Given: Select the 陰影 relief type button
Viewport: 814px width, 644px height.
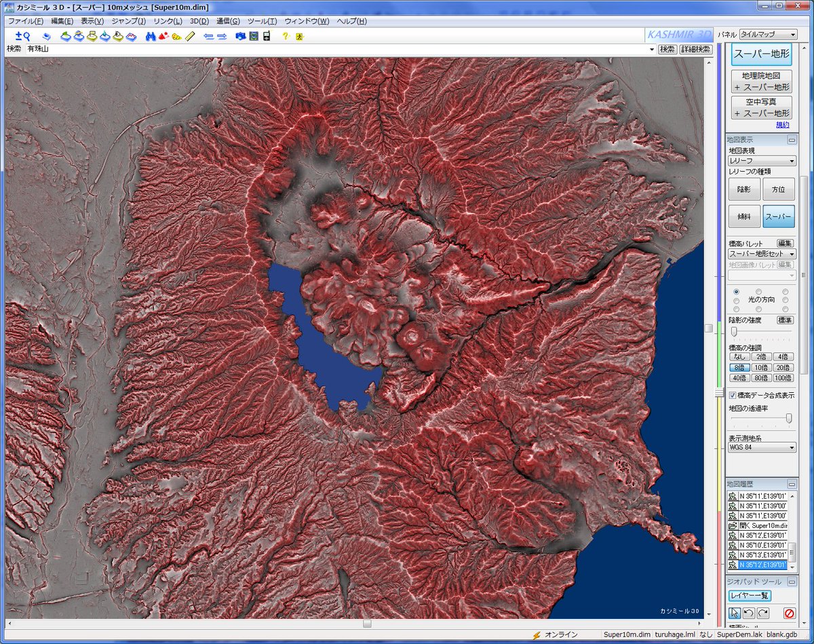Looking at the screenshot, I should point(743,189).
